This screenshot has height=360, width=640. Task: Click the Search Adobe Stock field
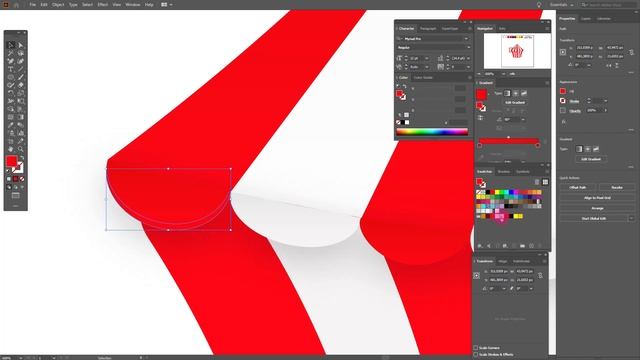coord(608,5)
